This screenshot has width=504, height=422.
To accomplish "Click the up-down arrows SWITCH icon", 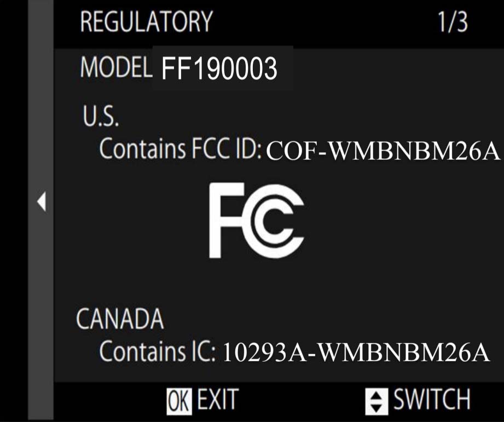I will coord(376,401).
